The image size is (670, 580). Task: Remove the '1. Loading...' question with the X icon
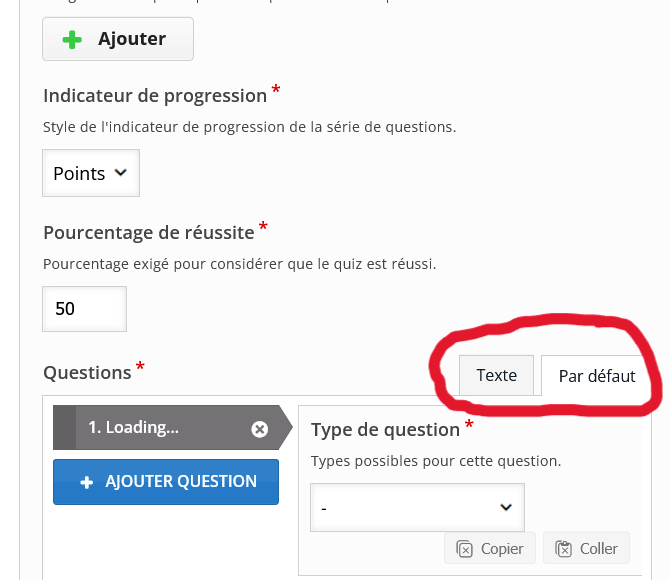[x=259, y=429]
